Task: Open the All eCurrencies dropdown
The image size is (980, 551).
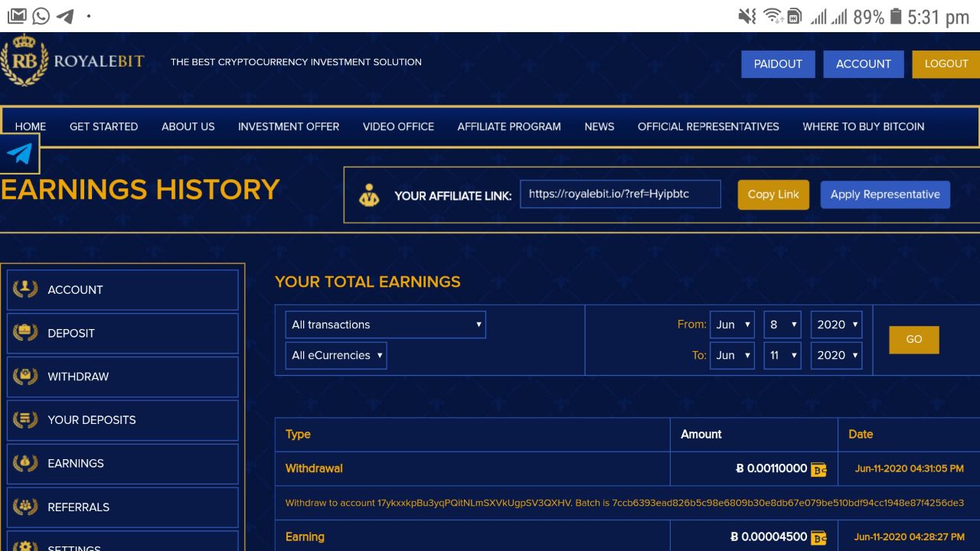Action: 336,355
